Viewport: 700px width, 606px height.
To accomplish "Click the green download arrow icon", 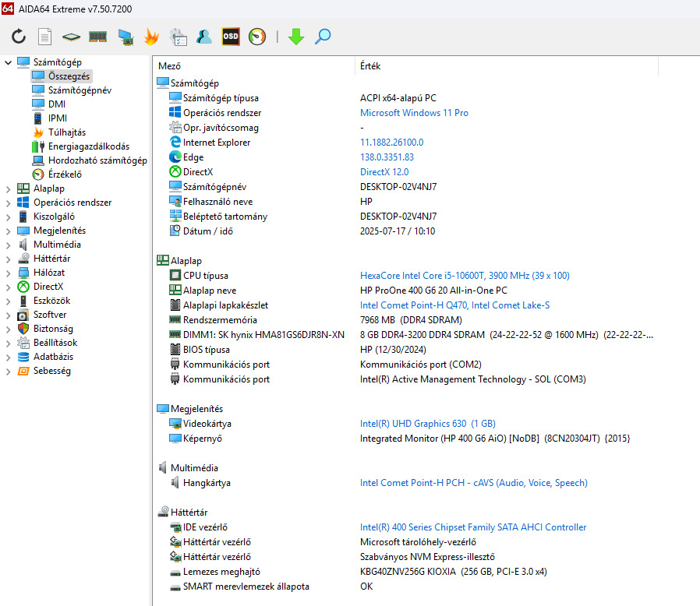I will (x=296, y=37).
